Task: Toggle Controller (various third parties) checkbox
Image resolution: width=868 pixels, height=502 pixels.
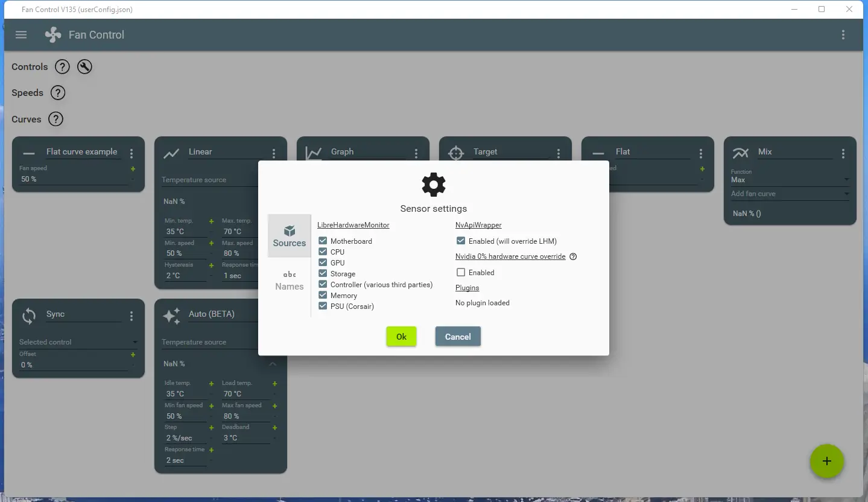Action: 323,284
